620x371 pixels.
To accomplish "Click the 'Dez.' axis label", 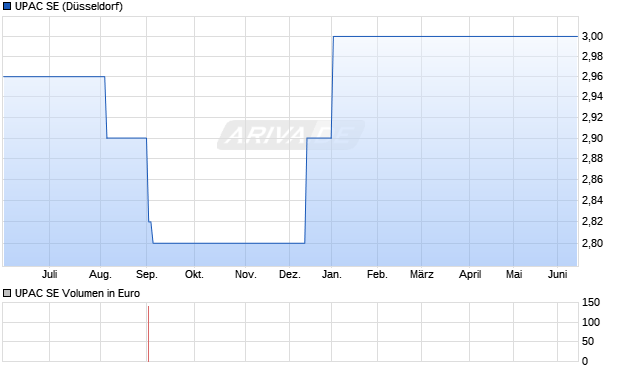I will coord(290,274).
